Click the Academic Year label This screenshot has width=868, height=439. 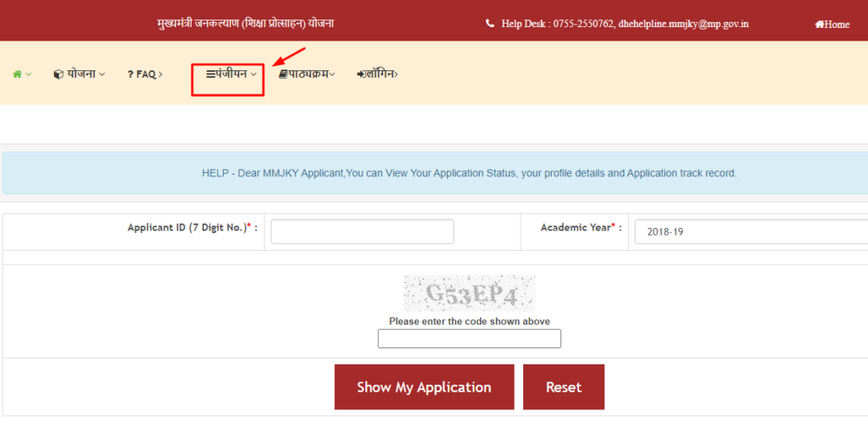click(581, 227)
